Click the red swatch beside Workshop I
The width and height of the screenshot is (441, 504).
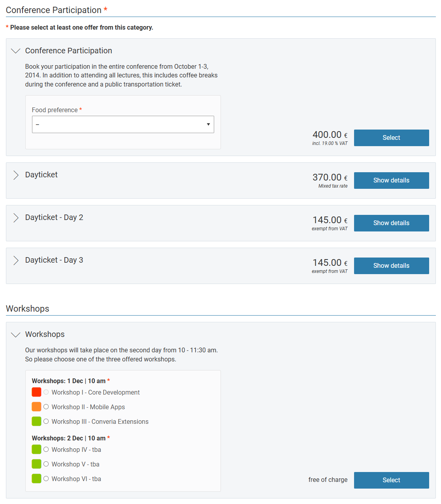(x=36, y=392)
